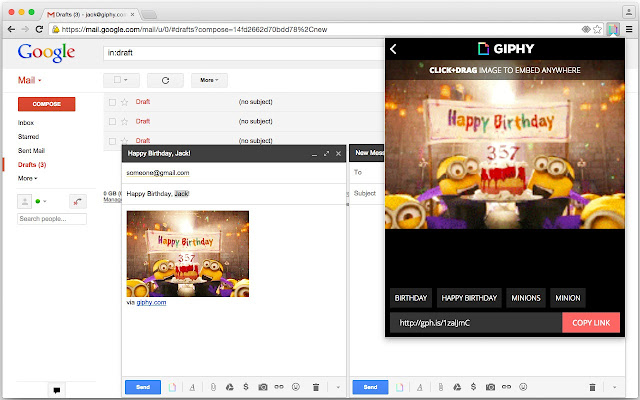Insert photo in New Message compose window
This screenshot has height=400, width=640.
[x=490, y=387]
